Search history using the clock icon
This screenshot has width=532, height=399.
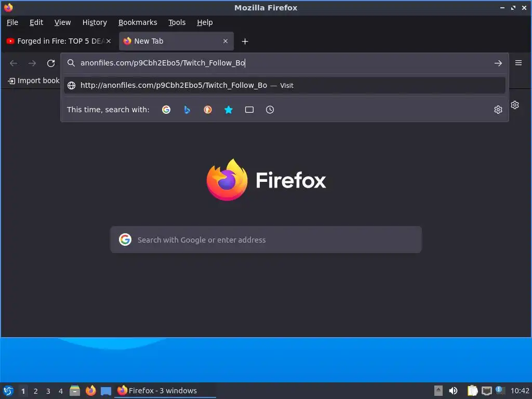coord(270,110)
